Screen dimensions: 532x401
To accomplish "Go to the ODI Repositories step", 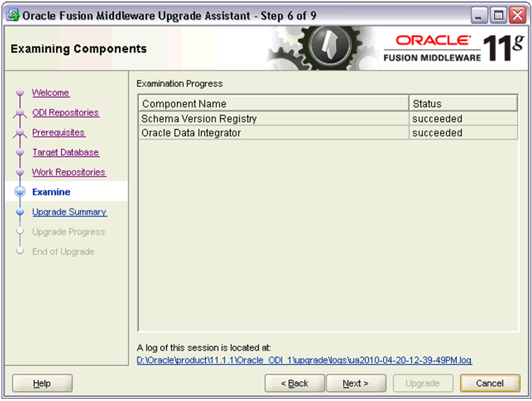I will tap(65, 113).
